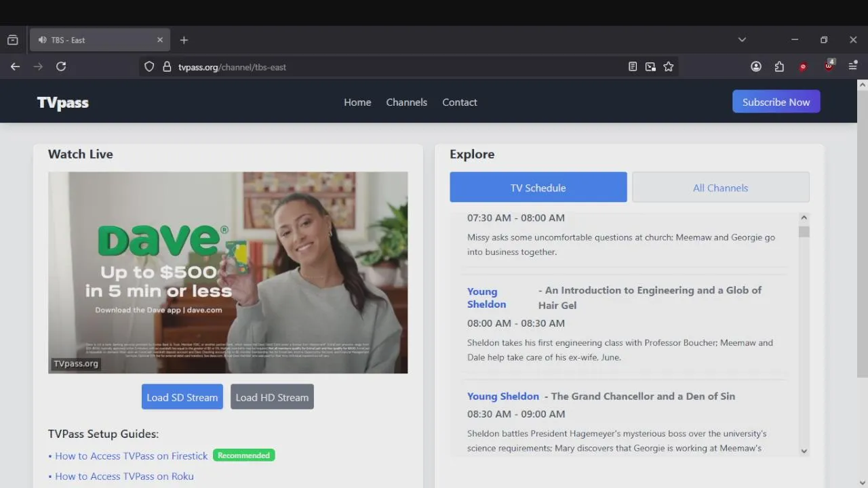Bookmark this page with the star icon
The height and width of the screenshot is (488, 868).
669,66
